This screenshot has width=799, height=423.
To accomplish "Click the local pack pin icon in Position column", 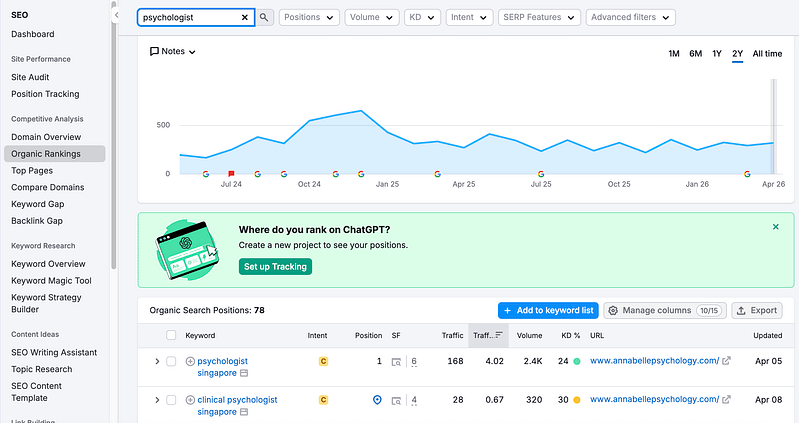I will coord(377,400).
